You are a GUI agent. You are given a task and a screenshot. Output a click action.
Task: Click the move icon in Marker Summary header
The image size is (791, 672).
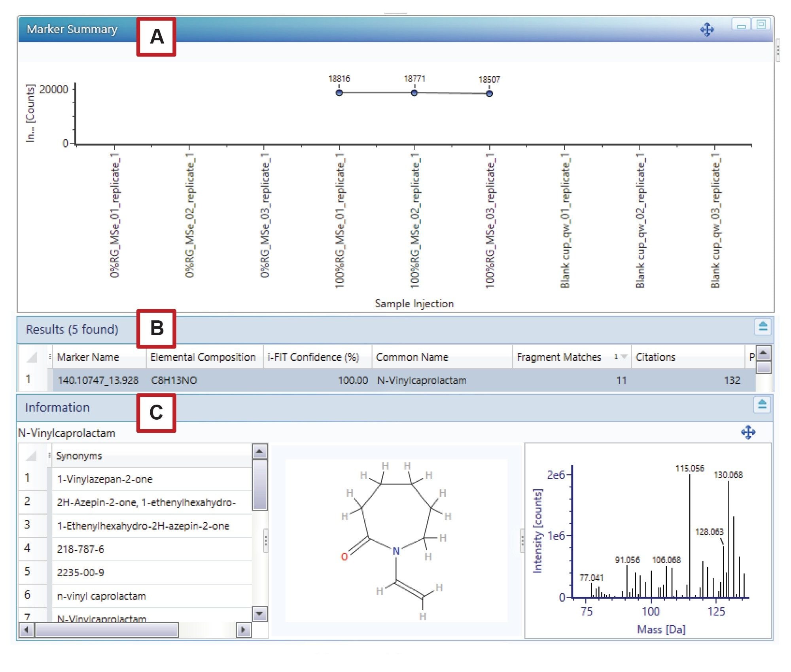(707, 30)
